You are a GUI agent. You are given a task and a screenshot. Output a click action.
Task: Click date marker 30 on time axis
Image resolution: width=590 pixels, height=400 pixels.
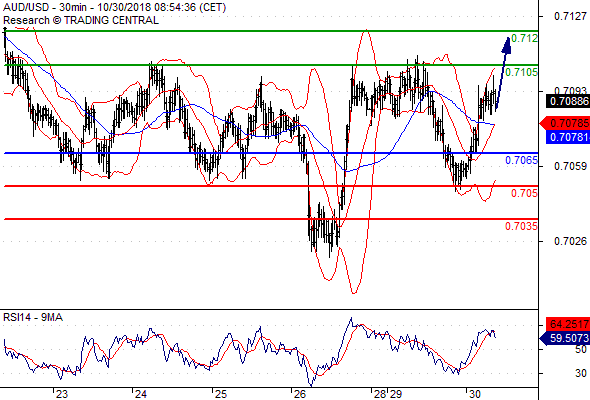tap(474, 394)
